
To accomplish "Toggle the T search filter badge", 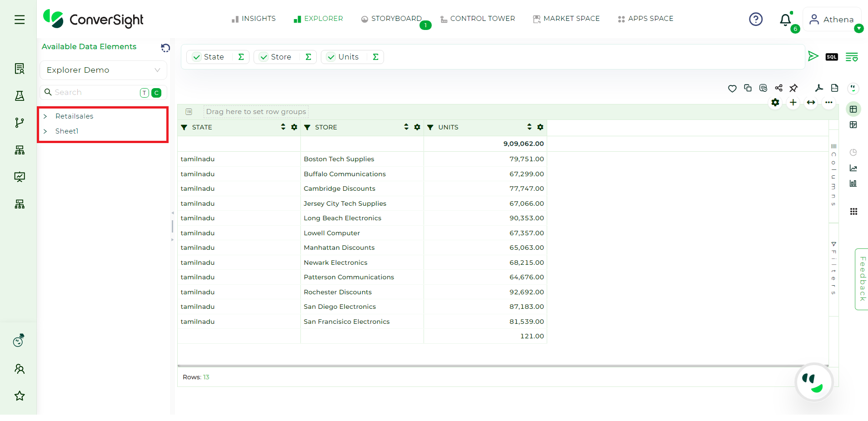I will [x=144, y=93].
